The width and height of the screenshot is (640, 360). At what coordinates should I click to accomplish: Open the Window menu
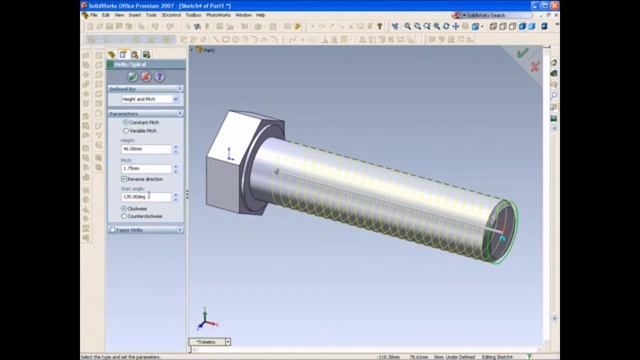pos(243,15)
